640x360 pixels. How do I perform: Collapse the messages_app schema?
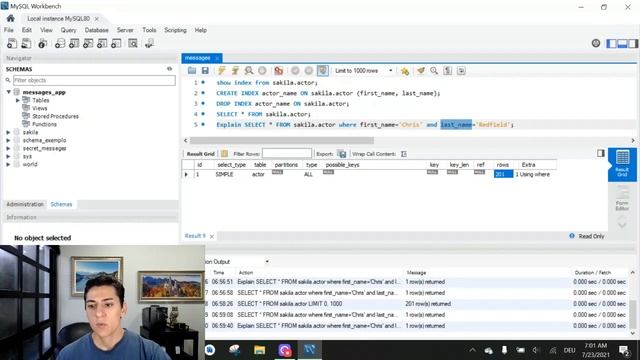(x=9, y=92)
